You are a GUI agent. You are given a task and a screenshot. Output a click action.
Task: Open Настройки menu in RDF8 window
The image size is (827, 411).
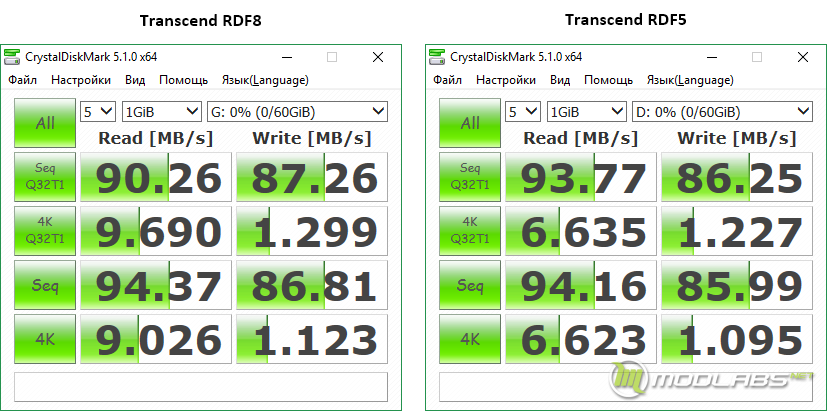pos(81,80)
